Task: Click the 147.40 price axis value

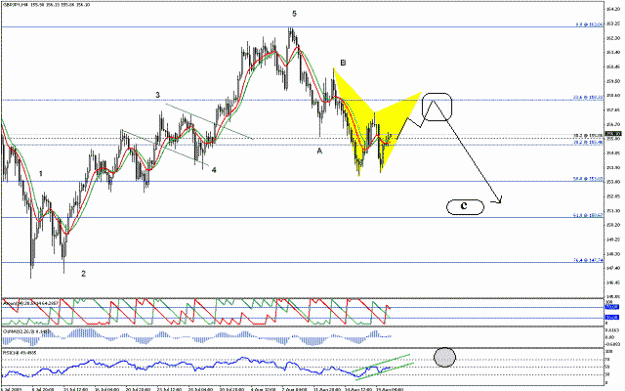Action: 613,268
